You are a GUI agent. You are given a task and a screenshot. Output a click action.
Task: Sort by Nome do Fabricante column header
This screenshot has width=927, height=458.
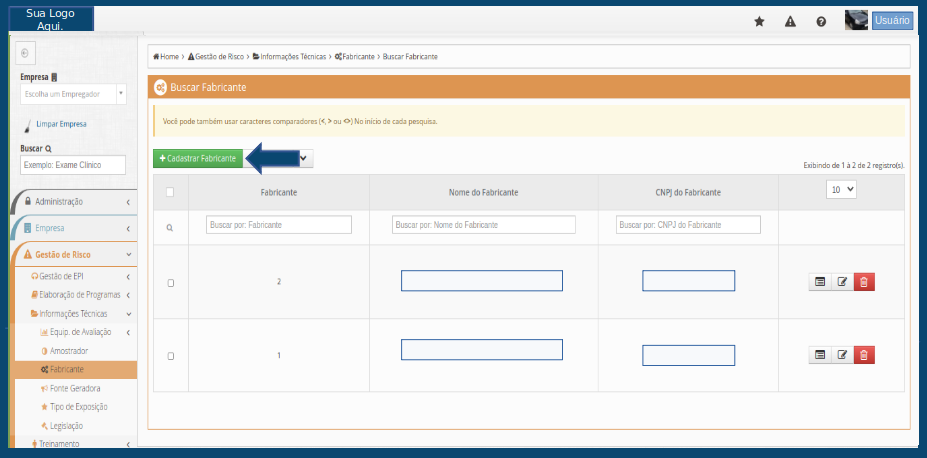(x=484, y=192)
